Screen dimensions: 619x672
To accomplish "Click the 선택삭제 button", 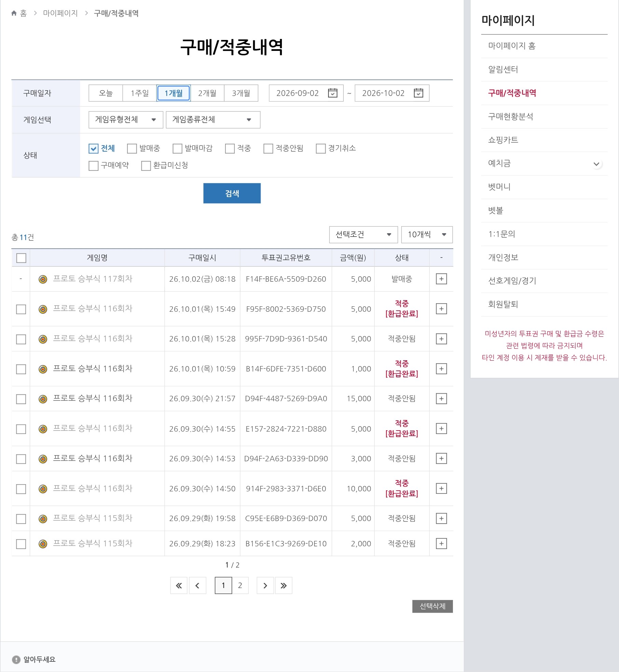I will pyautogui.click(x=432, y=606).
